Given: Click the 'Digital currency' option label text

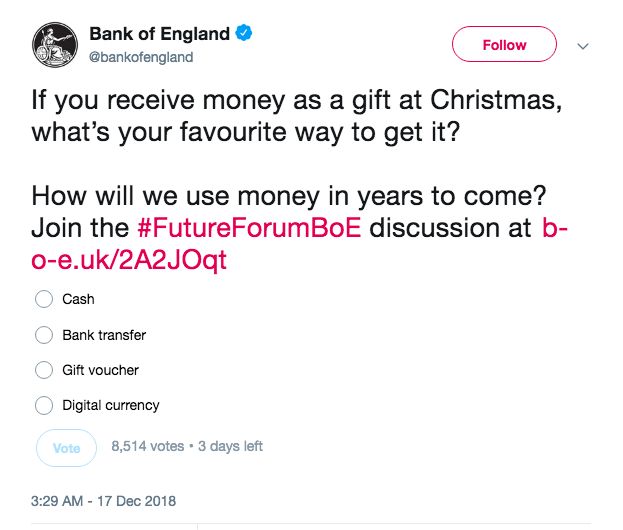Looking at the screenshot, I should click(110, 405).
